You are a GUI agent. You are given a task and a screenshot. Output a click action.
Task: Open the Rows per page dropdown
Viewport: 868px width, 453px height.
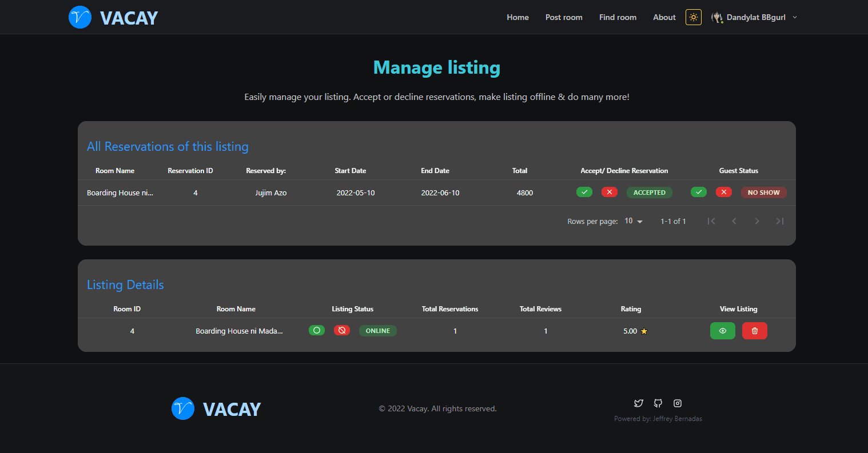point(634,221)
